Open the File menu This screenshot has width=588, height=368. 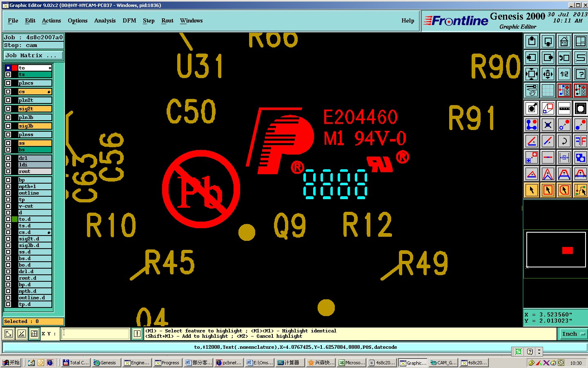pyautogui.click(x=13, y=20)
